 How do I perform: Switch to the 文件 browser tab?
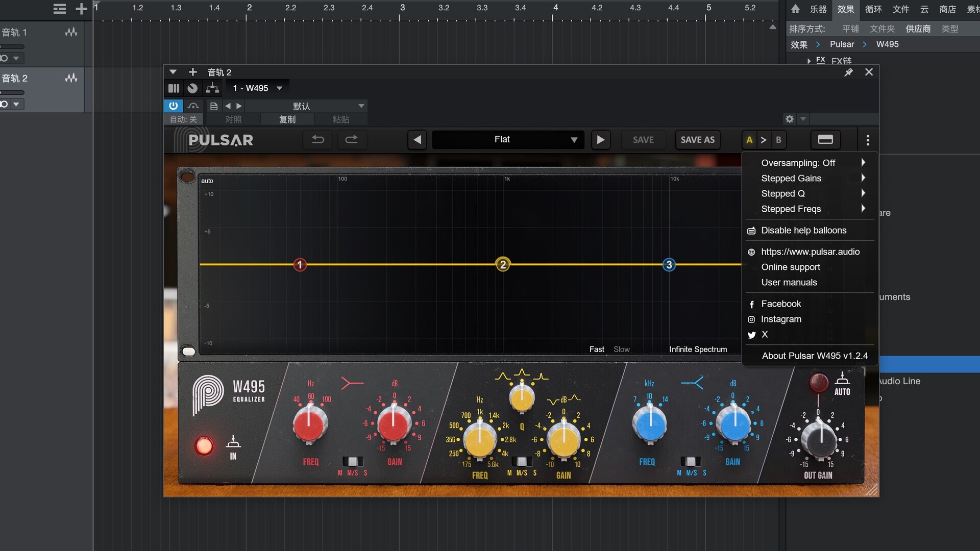point(901,9)
